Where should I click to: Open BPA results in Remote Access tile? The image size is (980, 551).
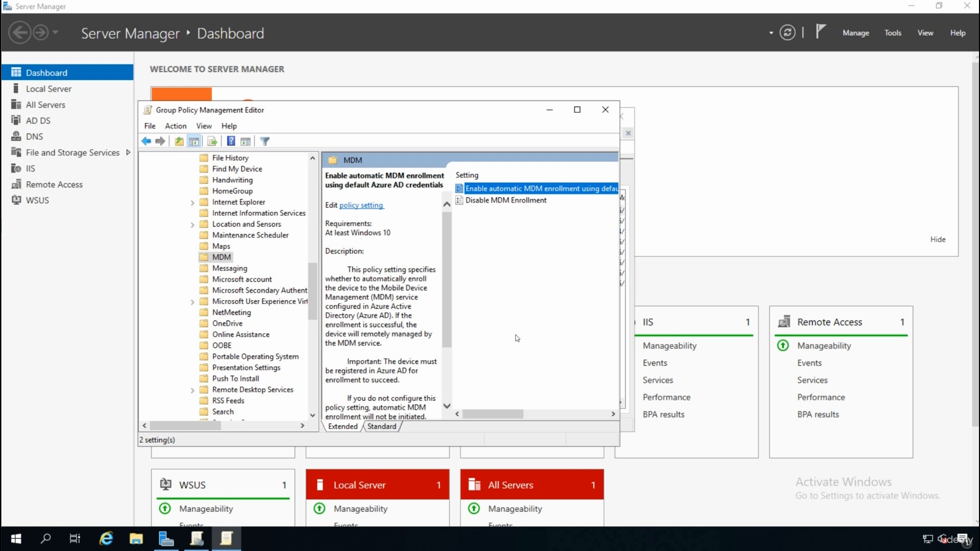(x=818, y=414)
